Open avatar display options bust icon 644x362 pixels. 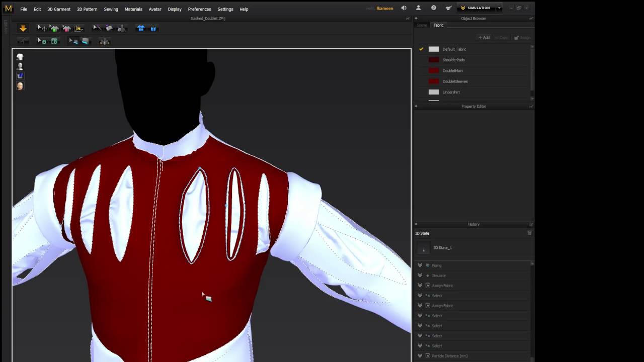(x=20, y=66)
